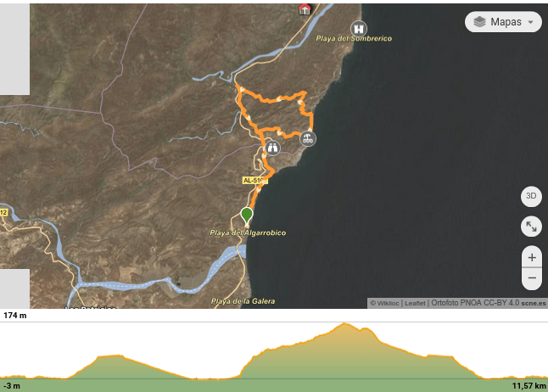Select the beach umbrella waypoint icon
Viewport: 548px width, 392px height.
308,137
